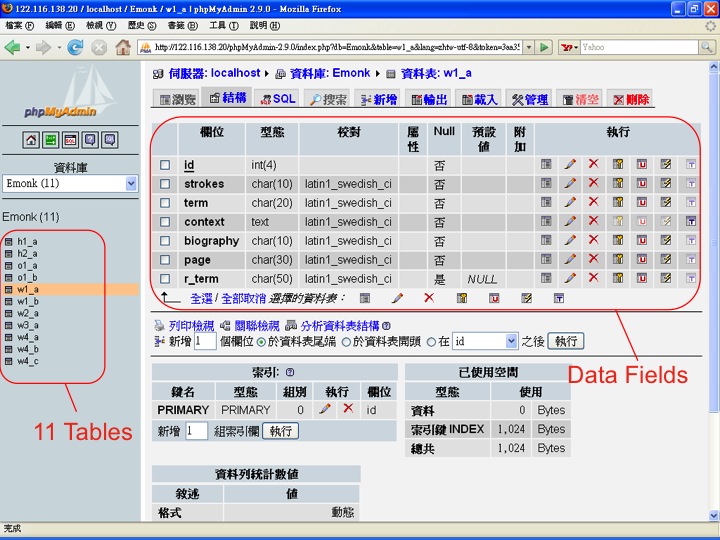Viewport: 720px width, 540px height.
Task: Edit the context field with pencil icon
Action: coord(570,221)
